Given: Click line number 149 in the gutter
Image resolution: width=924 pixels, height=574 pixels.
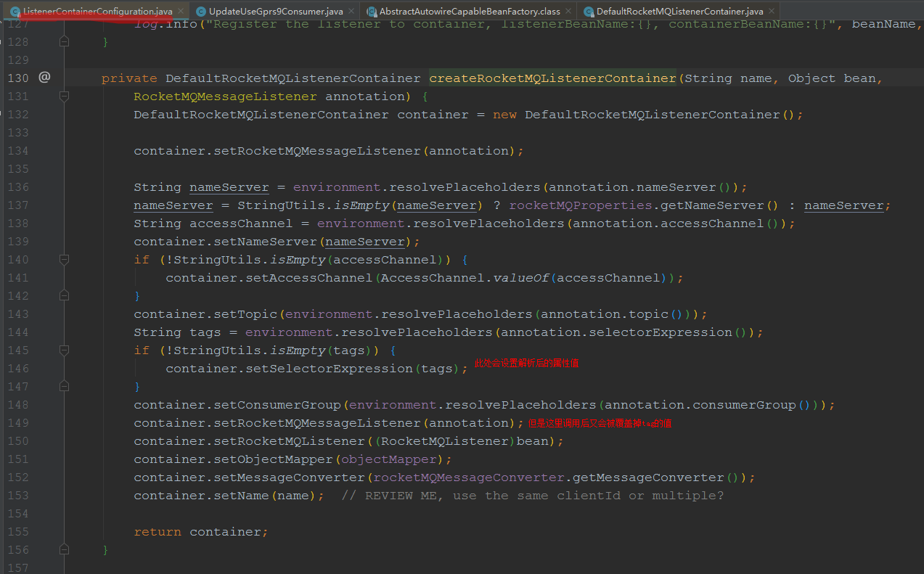Looking at the screenshot, I should [x=17, y=423].
